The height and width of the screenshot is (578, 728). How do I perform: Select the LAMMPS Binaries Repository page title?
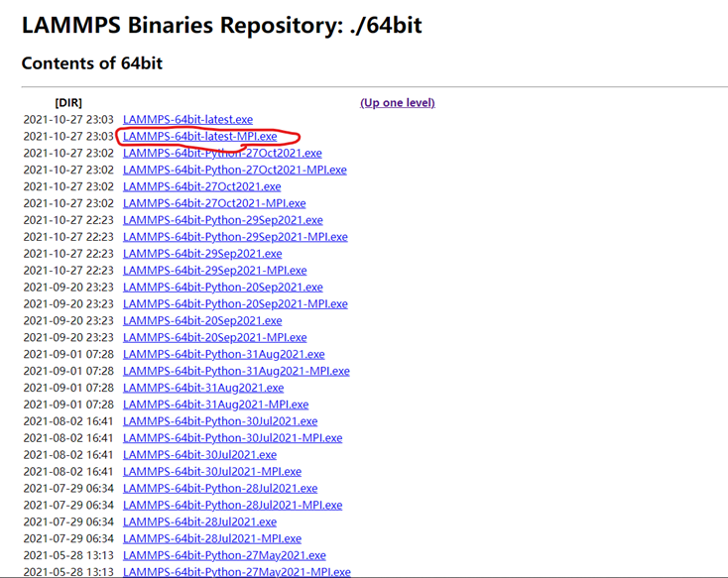(222, 25)
